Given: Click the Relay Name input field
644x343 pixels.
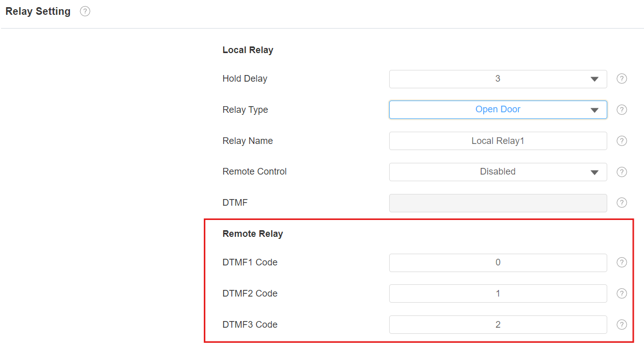Looking at the screenshot, I should [498, 141].
